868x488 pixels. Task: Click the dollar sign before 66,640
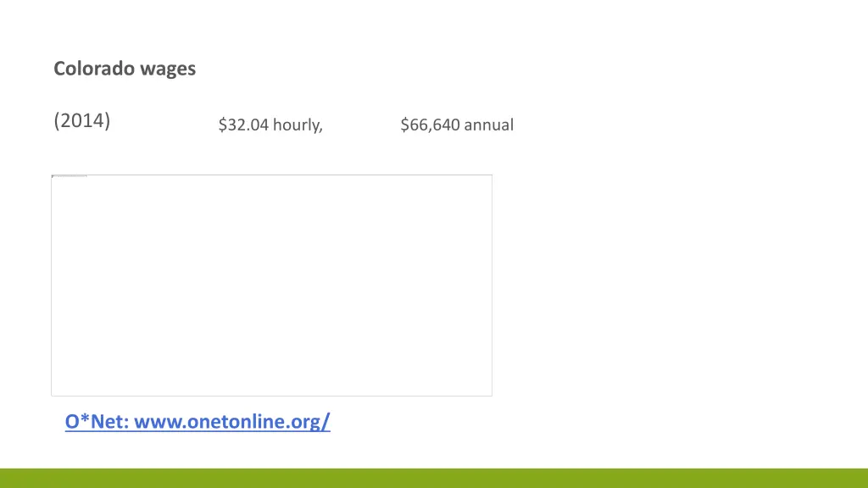point(405,125)
